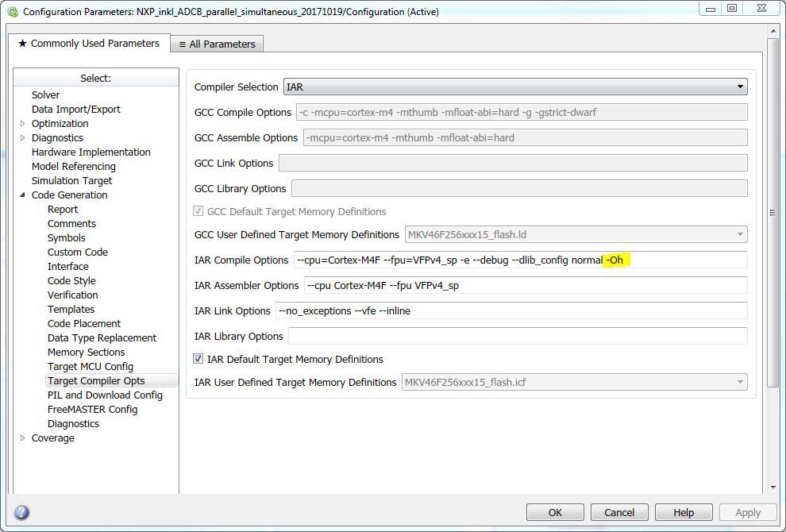The width and height of the screenshot is (786, 532).
Task: Toggle GCC Default Target Memory Definitions checkbox
Action: click(198, 211)
